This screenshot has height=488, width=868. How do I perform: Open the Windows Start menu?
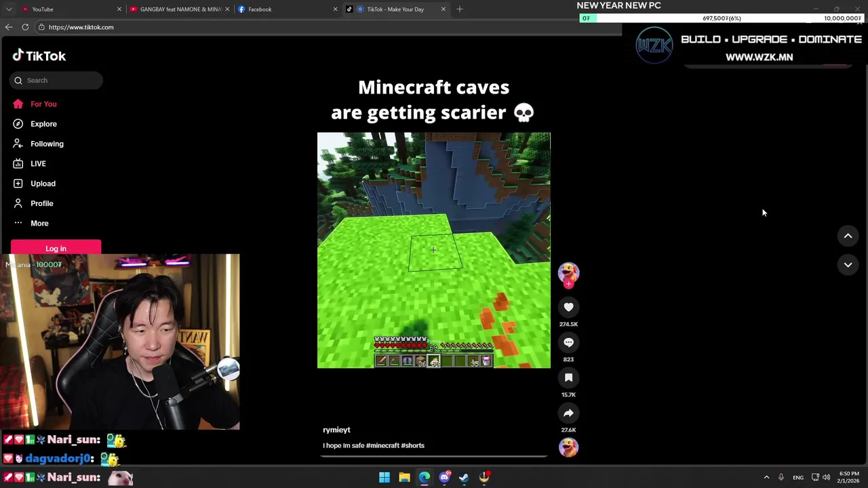pos(384,477)
